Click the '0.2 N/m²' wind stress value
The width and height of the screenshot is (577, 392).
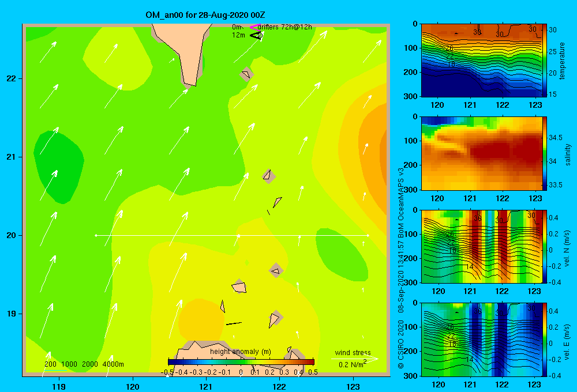(x=353, y=364)
